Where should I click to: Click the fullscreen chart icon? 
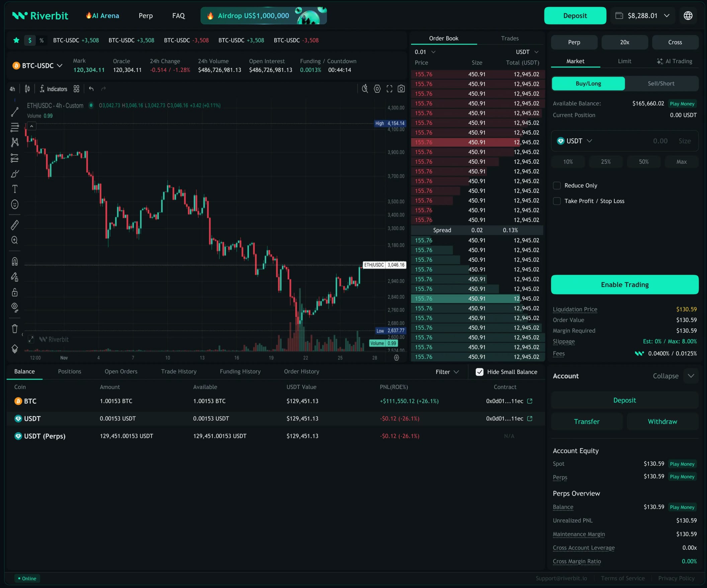click(x=389, y=89)
